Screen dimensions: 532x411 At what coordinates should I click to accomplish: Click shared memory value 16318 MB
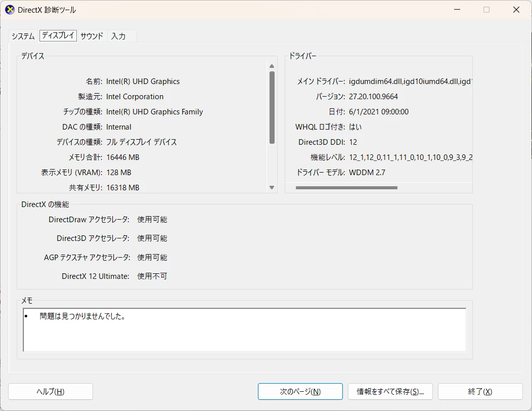(x=123, y=187)
